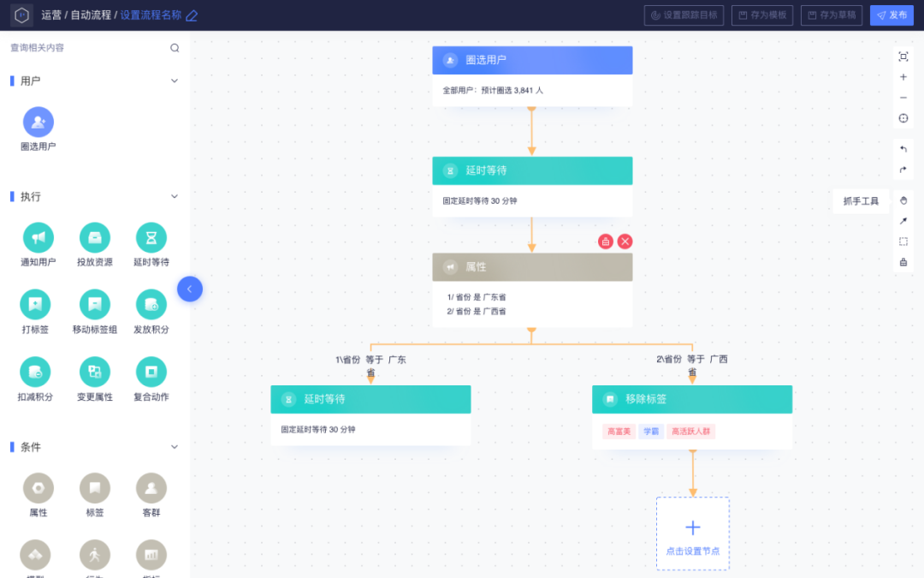Choose the 客群 condition icon
Viewport: 924px width, 578px height.
click(x=151, y=488)
